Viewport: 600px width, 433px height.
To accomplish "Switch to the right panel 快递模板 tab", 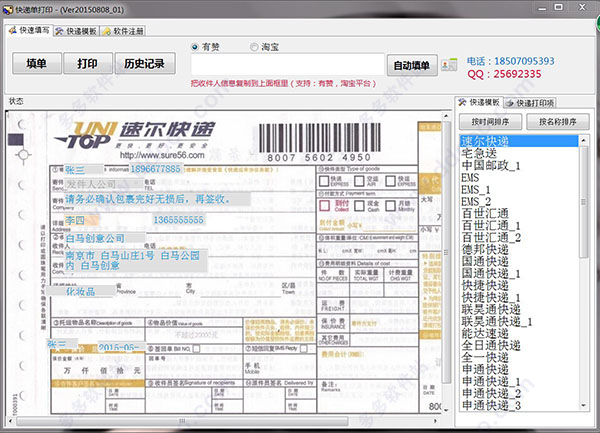I will pos(479,102).
